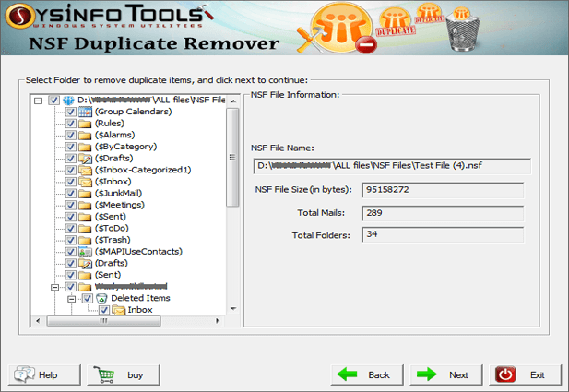Collapse the root NSF file tree node
The image size is (569, 392).
38,101
